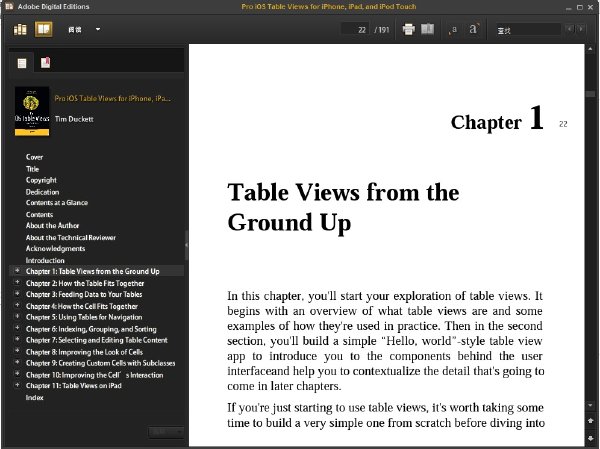The height and width of the screenshot is (449, 600).
Task: Select the Reading view icon
Action: (x=44, y=29)
